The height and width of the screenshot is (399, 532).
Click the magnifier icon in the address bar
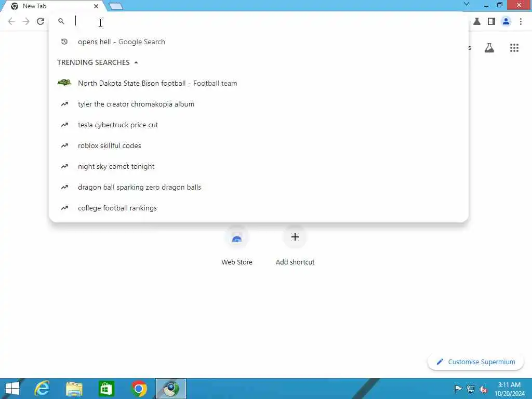(61, 21)
